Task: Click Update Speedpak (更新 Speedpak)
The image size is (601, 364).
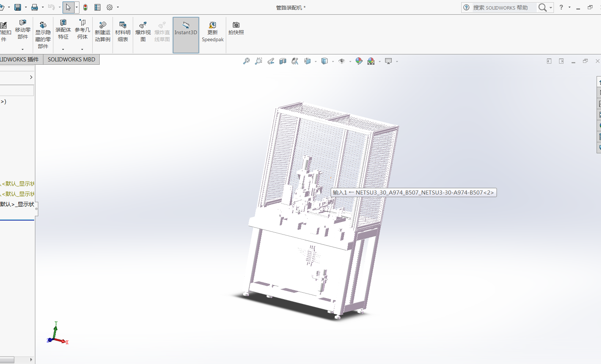Action: [x=213, y=32]
